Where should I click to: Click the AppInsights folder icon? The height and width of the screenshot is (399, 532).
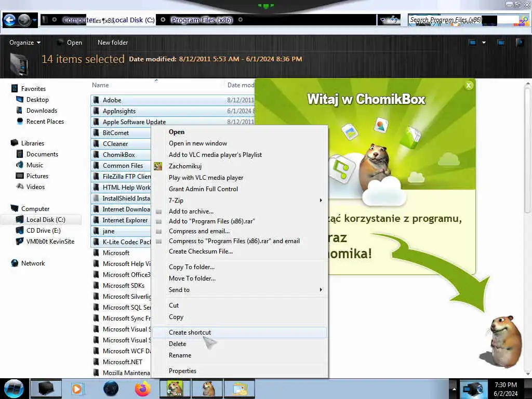pyautogui.click(x=97, y=111)
